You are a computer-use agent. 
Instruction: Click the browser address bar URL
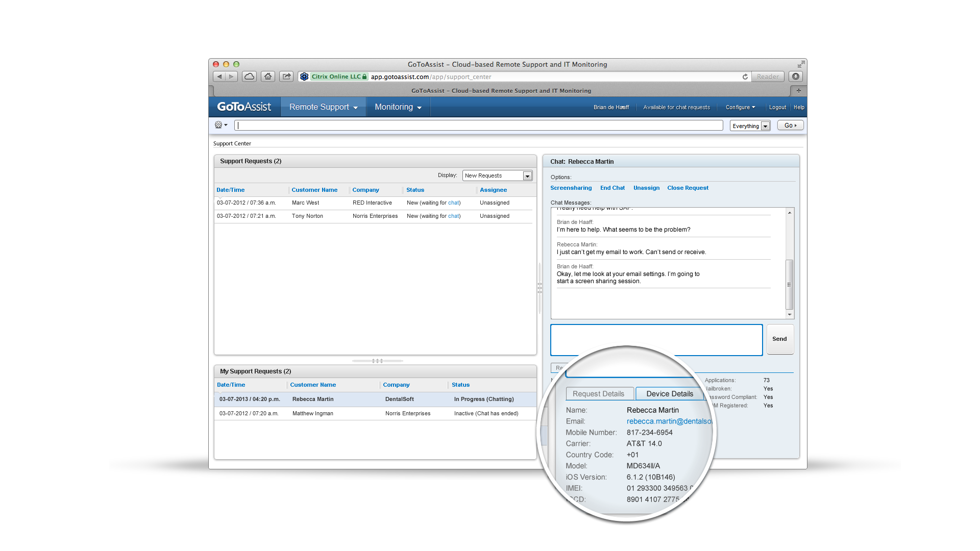[431, 77]
